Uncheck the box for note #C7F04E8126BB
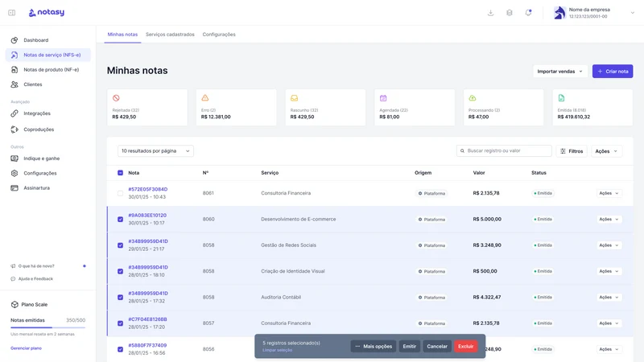Viewport: 644px width, 362px height. [x=120, y=323]
